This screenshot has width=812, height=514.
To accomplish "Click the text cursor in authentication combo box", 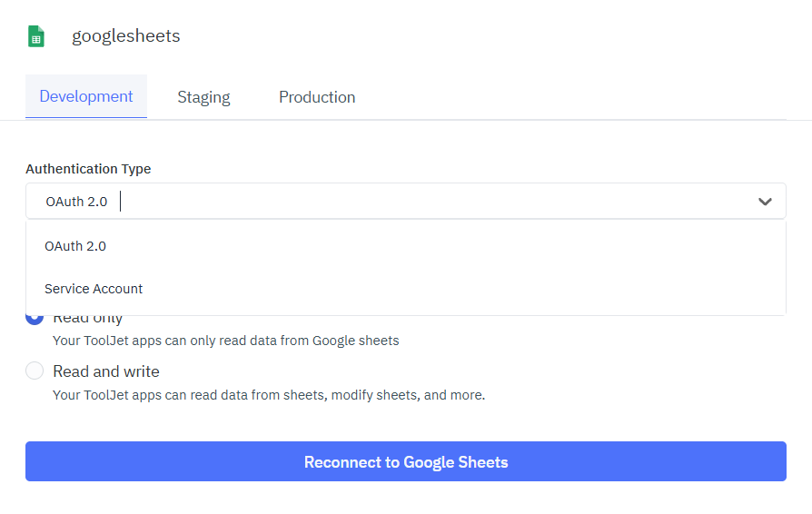I will [121, 202].
